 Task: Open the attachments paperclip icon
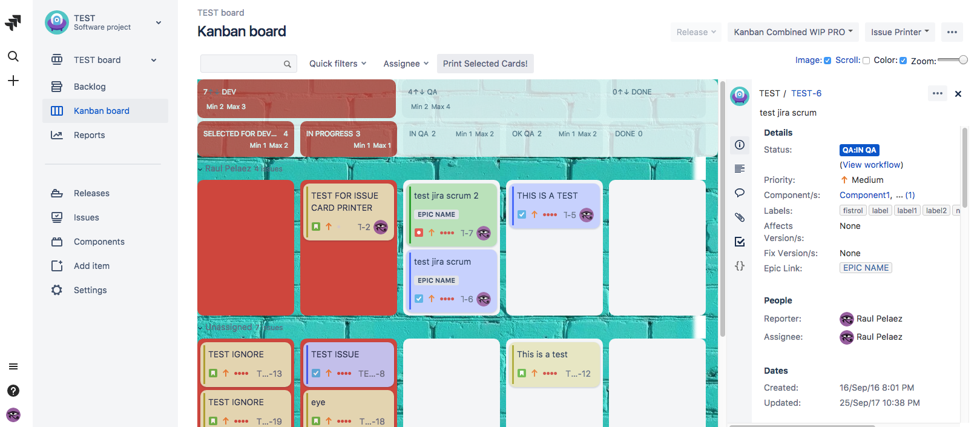(x=739, y=217)
